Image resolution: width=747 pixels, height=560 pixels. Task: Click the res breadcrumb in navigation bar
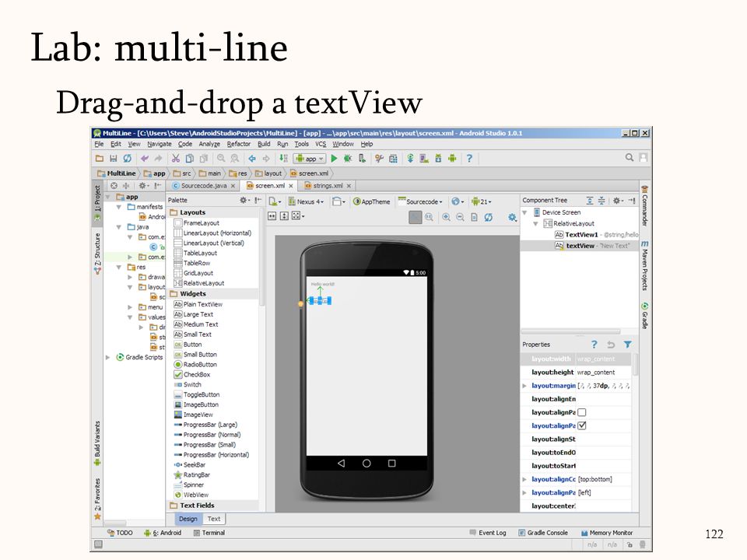click(238, 173)
